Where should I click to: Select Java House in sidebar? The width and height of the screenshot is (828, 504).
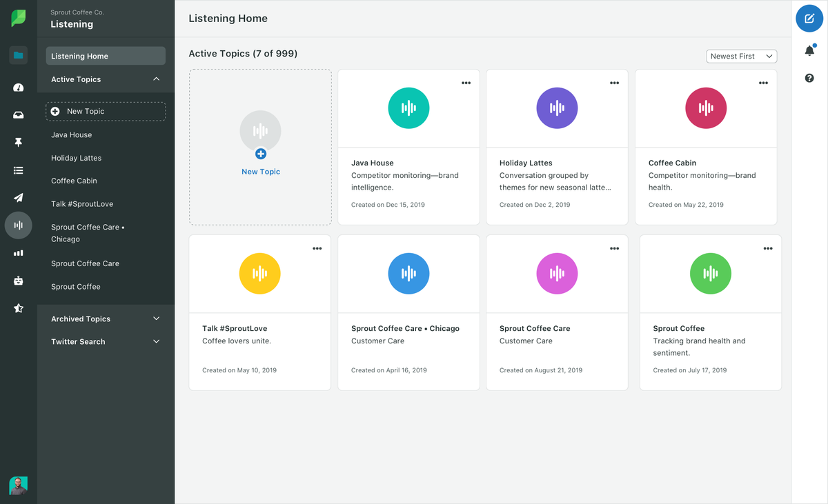tap(71, 135)
